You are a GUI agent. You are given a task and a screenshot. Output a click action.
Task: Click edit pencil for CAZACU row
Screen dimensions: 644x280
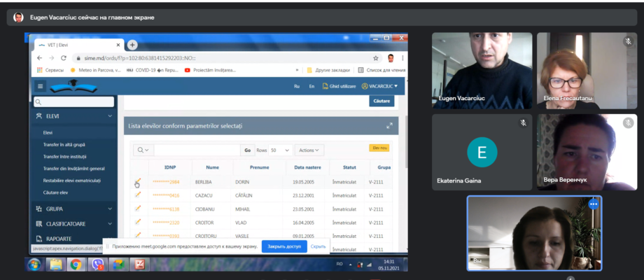tap(138, 195)
